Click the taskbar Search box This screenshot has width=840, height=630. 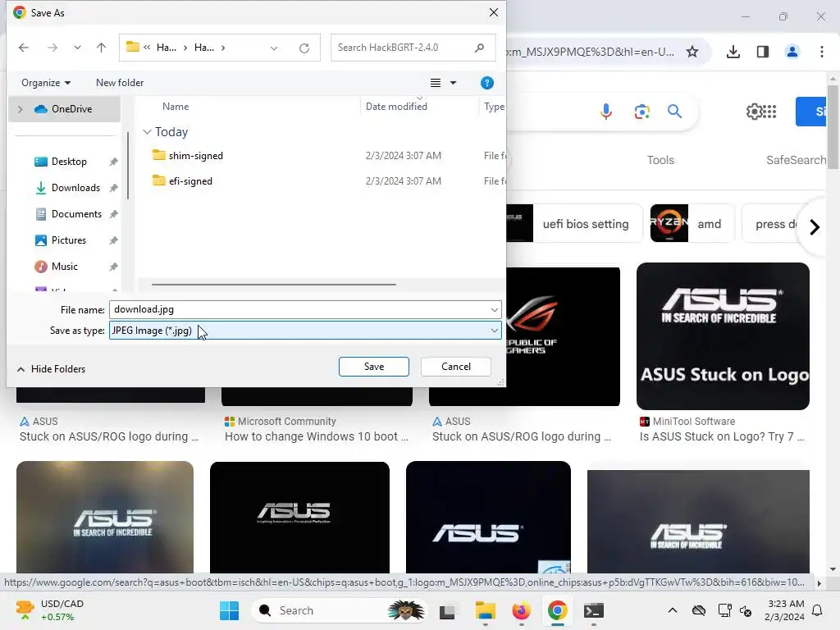tap(339, 610)
